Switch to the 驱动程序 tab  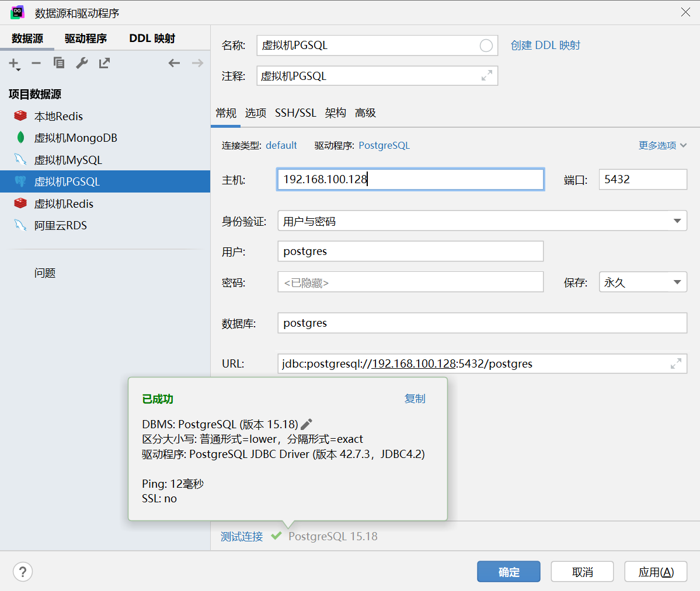click(x=86, y=39)
